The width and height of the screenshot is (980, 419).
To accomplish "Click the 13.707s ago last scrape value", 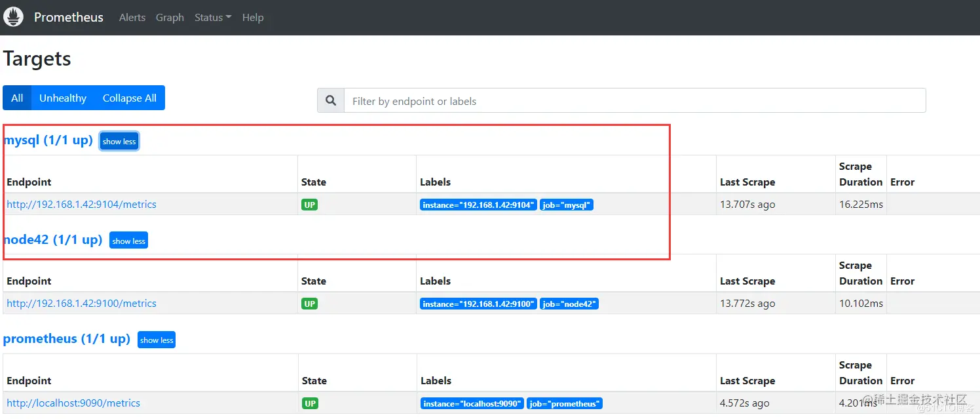I will [x=747, y=205].
